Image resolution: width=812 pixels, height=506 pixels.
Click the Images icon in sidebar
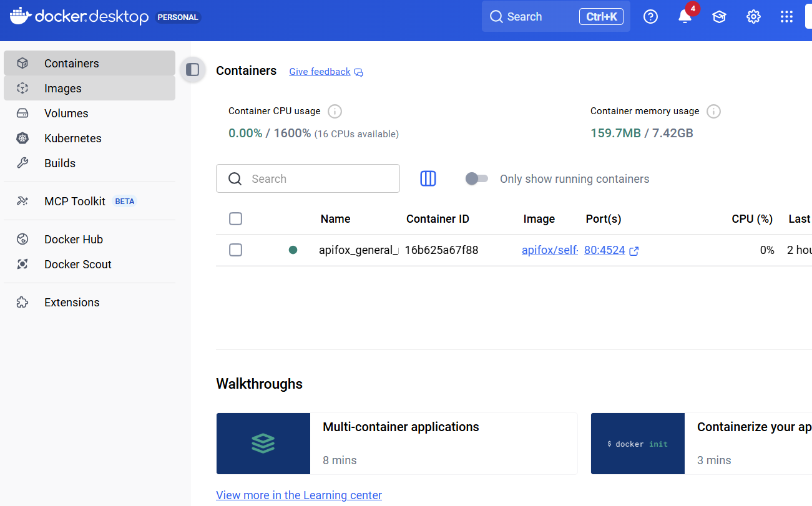(x=22, y=88)
